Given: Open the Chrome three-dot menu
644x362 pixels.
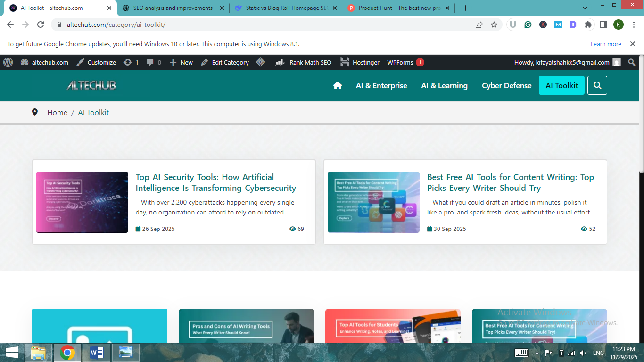Looking at the screenshot, I should 633,25.
